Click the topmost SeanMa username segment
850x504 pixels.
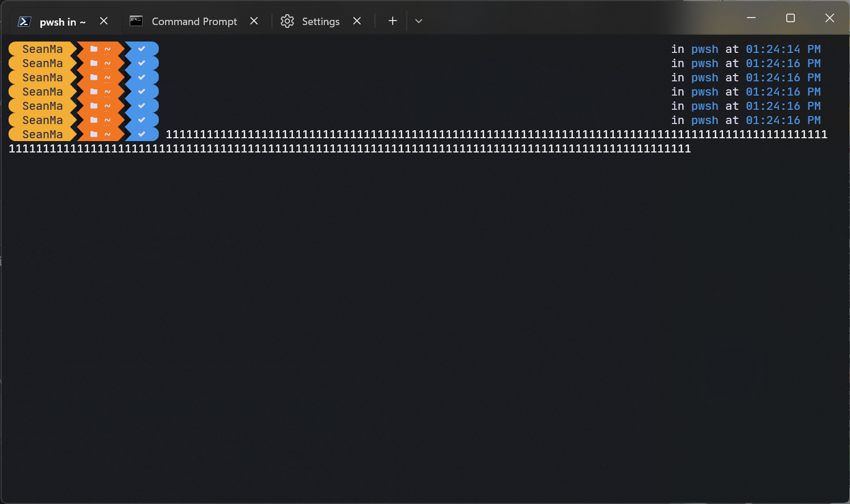[x=42, y=49]
